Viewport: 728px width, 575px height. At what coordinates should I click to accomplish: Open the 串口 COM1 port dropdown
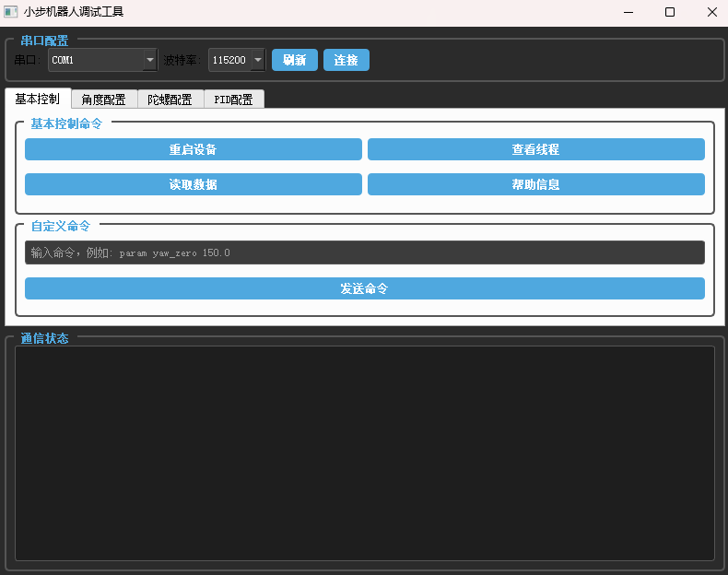(102, 60)
